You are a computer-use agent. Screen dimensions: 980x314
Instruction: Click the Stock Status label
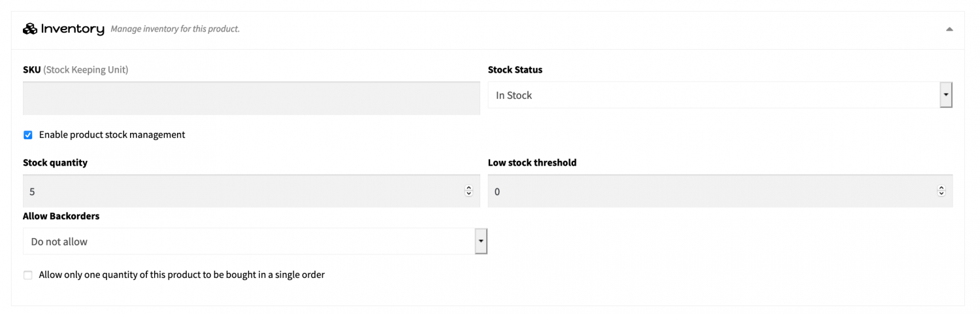coord(515,69)
